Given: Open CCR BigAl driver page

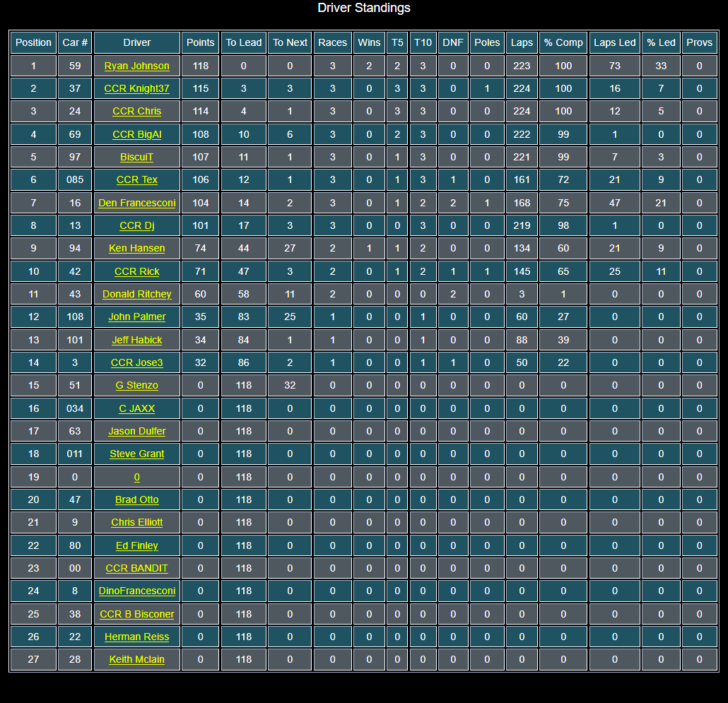Looking at the screenshot, I should coord(136,134).
